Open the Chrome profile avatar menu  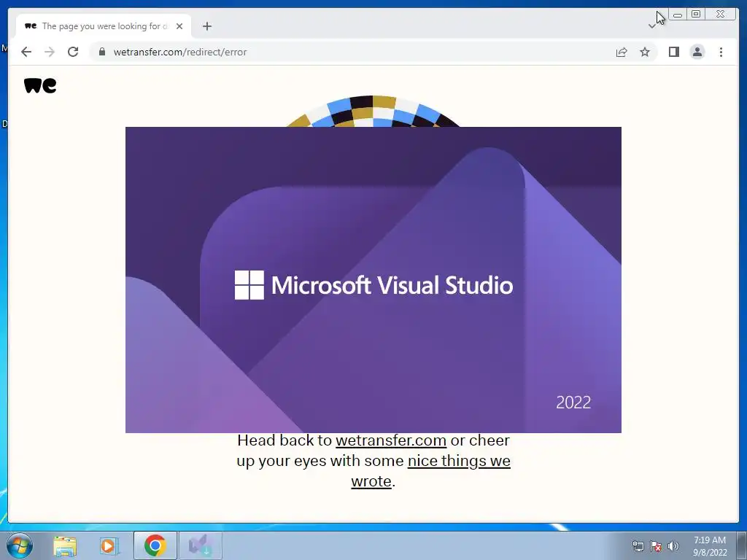pos(697,52)
